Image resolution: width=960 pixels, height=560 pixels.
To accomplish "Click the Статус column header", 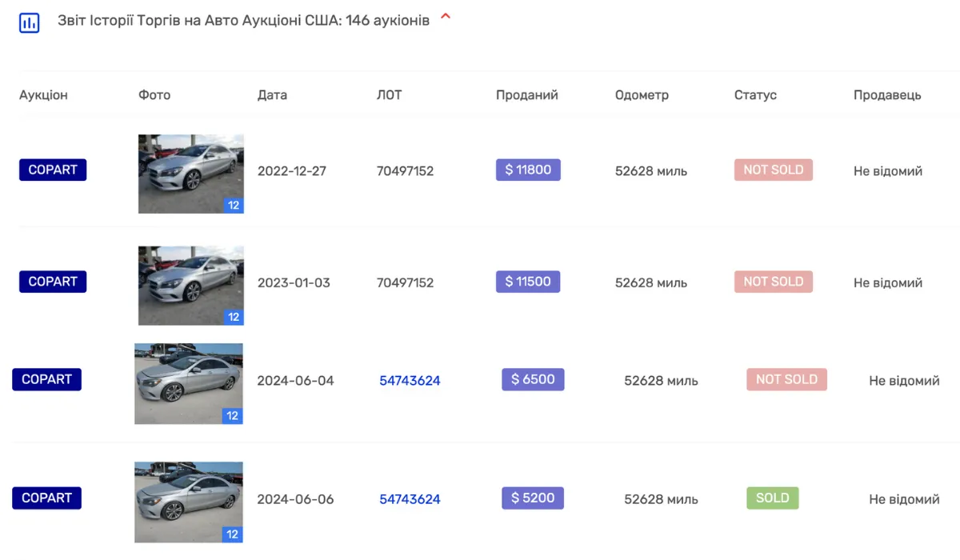I will click(755, 95).
